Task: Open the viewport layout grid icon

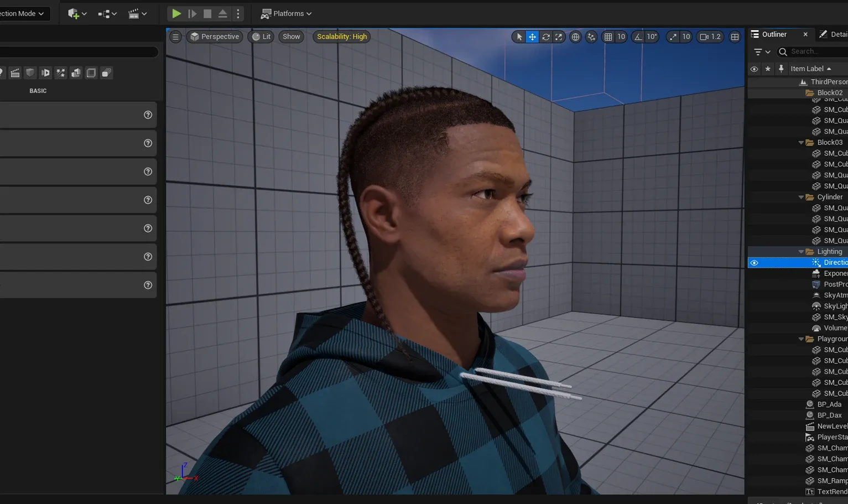Action: pos(735,37)
